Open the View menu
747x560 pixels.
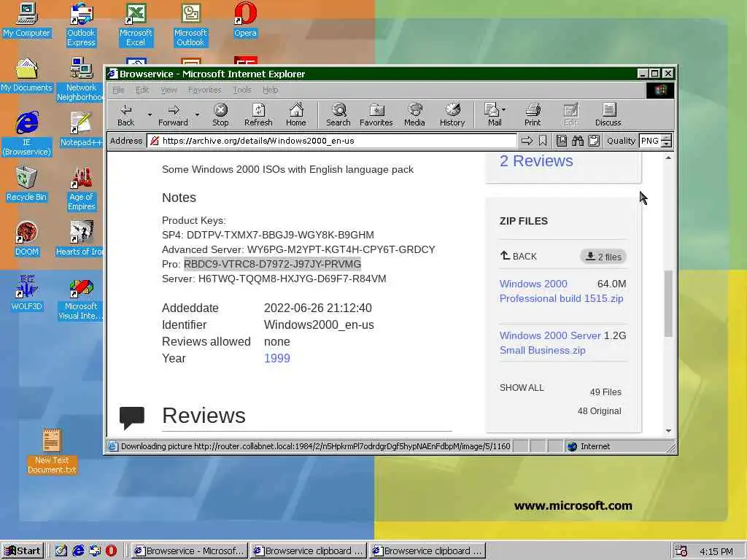coord(169,90)
